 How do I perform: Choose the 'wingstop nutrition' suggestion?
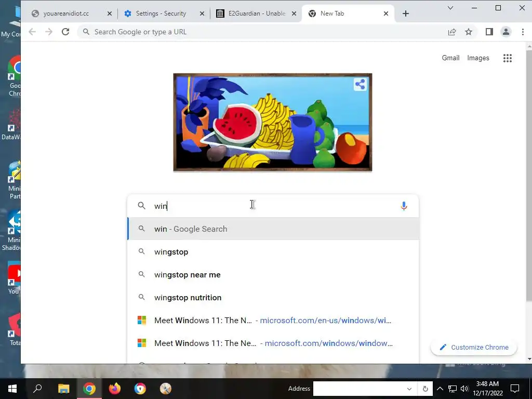(x=273, y=298)
